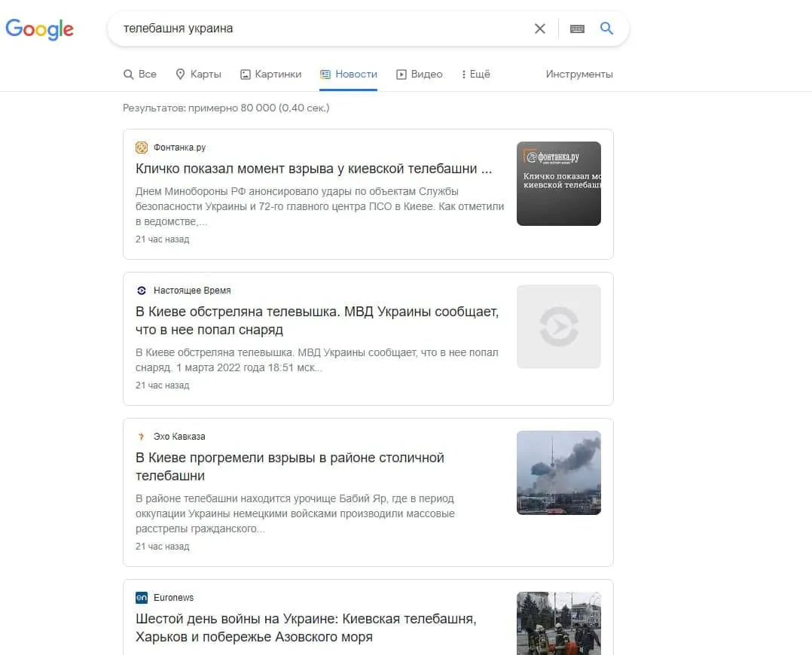Open headline 'Шестой день войны на Украине'
This screenshot has width=812, height=655.
click(306, 628)
